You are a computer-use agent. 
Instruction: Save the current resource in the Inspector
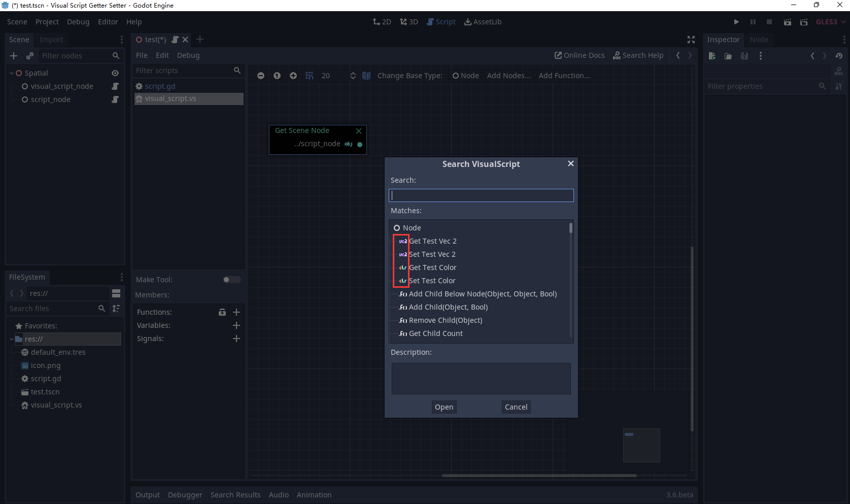tap(744, 56)
